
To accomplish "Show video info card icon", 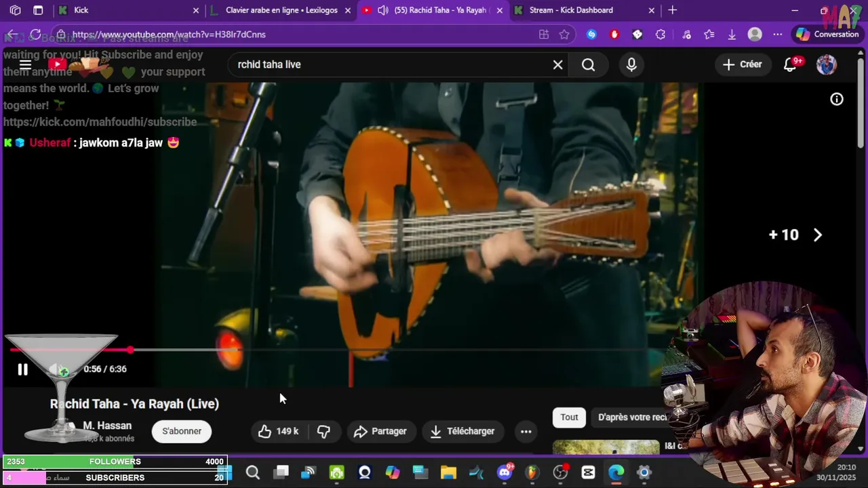I will point(837,99).
